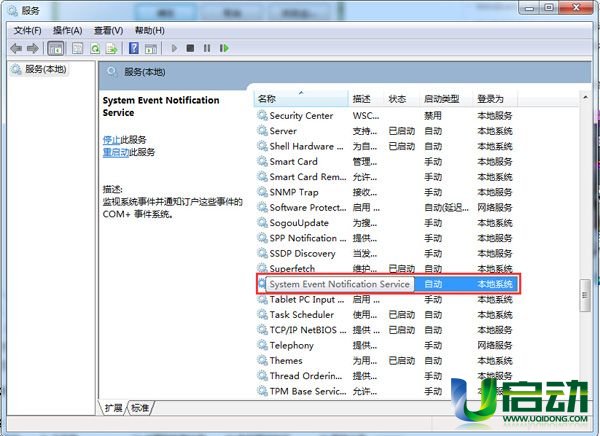
Task: Click the Refresh toolbar icon
Action: tap(96, 47)
